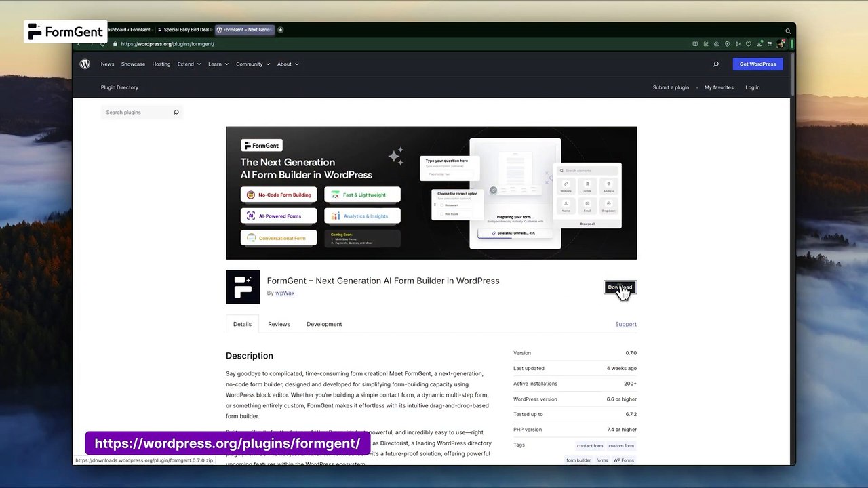Click the page vertical scrollbar
868x488 pixels.
(792, 75)
